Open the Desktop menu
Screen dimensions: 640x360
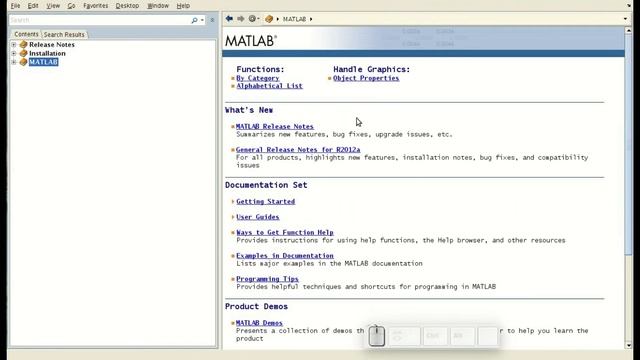[127, 6]
